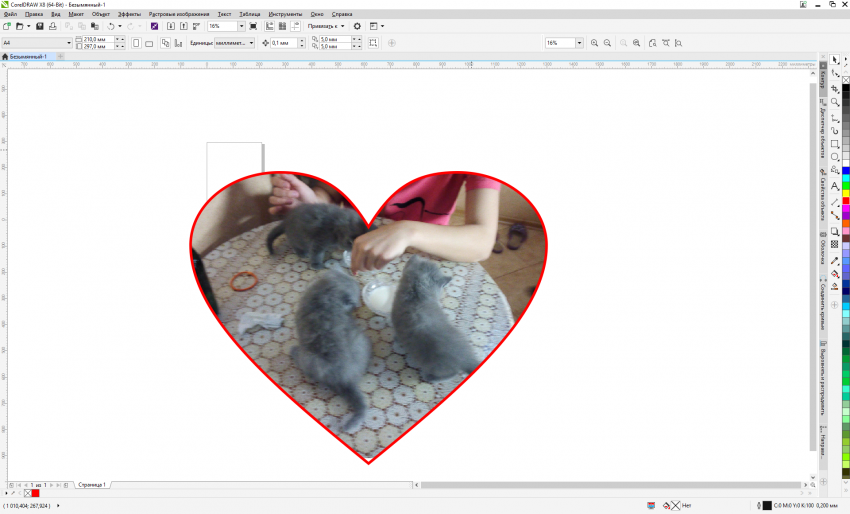Select the Text tool (letter A)
Image resolution: width=850 pixels, height=514 pixels.
835,186
